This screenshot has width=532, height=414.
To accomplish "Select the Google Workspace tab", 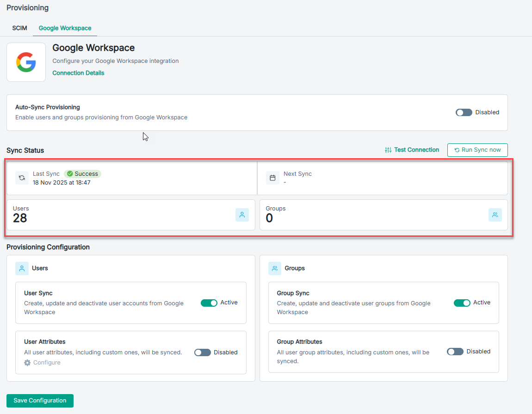I will [x=65, y=28].
